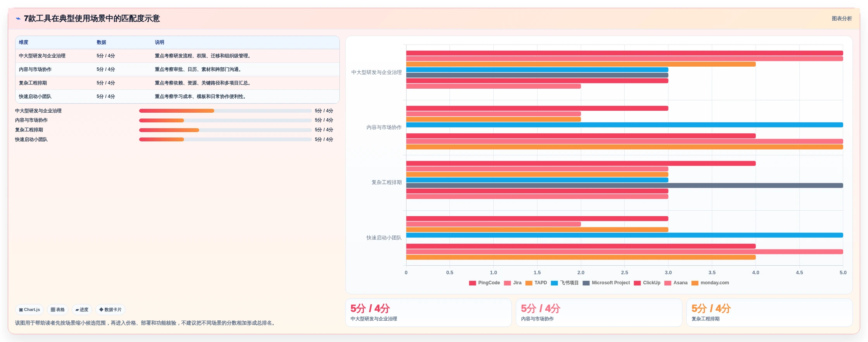The width and height of the screenshot is (868, 342).
Task: Toggle the Microsoft Project legend swatch
Action: pyautogui.click(x=586, y=283)
